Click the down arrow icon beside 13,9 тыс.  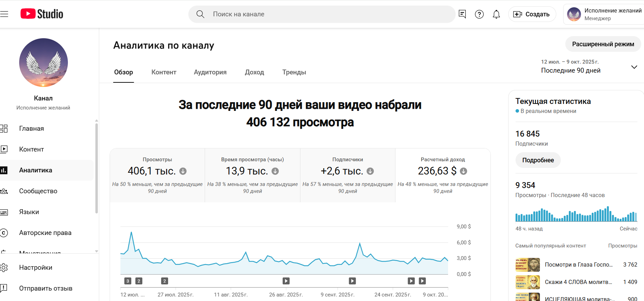tap(275, 171)
